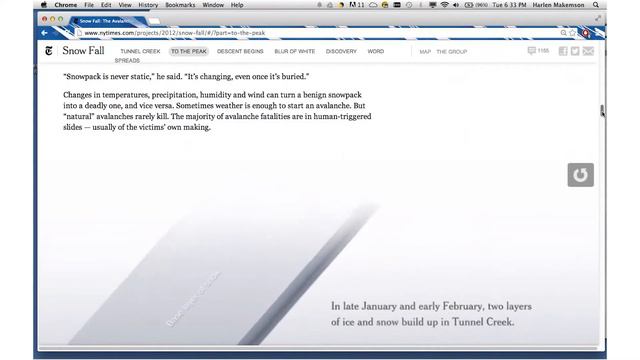Viewport: 640px width, 360px height.
Task: Open the History menu
Action: (148, 5)
